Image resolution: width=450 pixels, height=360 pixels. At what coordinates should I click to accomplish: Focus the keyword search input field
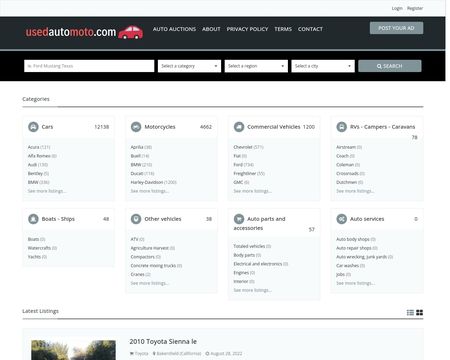tap(89, 66)
